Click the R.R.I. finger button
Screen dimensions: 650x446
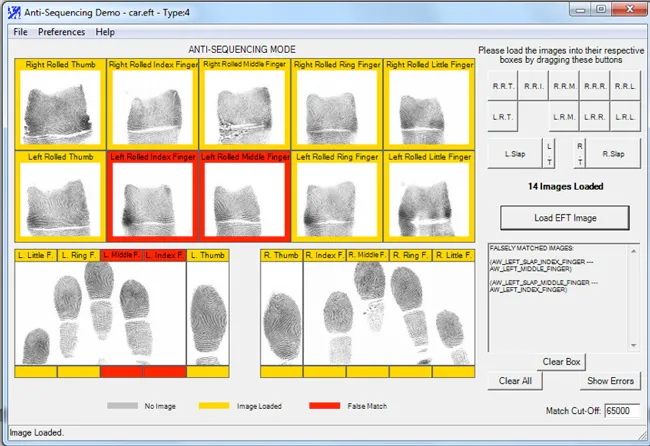pos(533,86)
